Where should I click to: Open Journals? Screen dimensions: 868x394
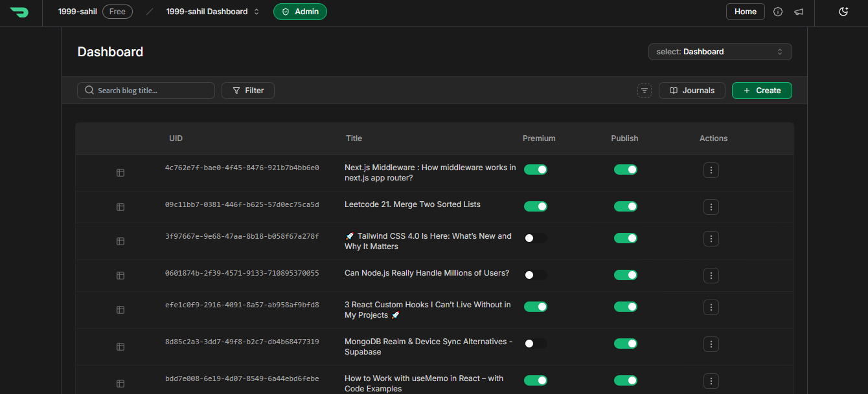[x=692, y=91]
